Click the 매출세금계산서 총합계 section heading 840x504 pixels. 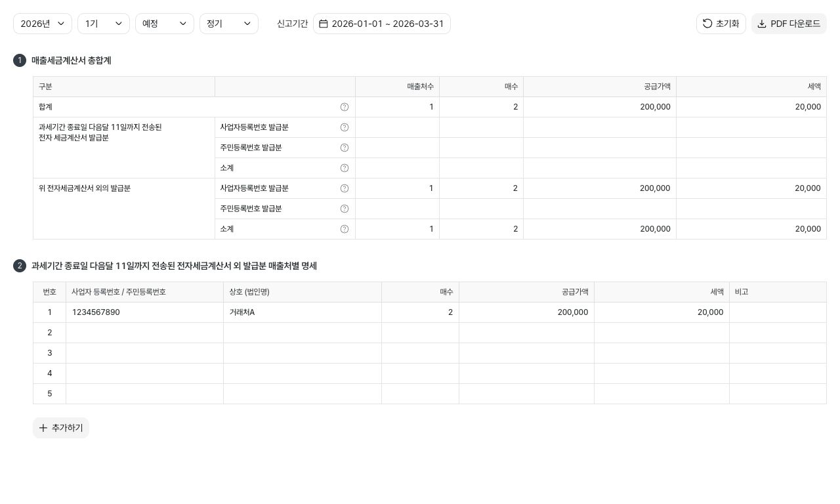click(72, 60)
